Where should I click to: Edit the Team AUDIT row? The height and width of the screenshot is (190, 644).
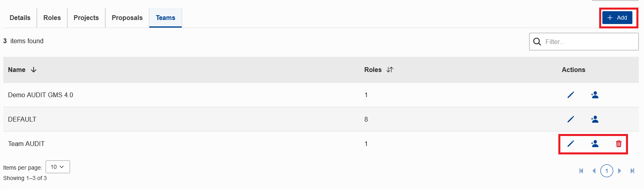pyautogui.click(x=571, y=144)
